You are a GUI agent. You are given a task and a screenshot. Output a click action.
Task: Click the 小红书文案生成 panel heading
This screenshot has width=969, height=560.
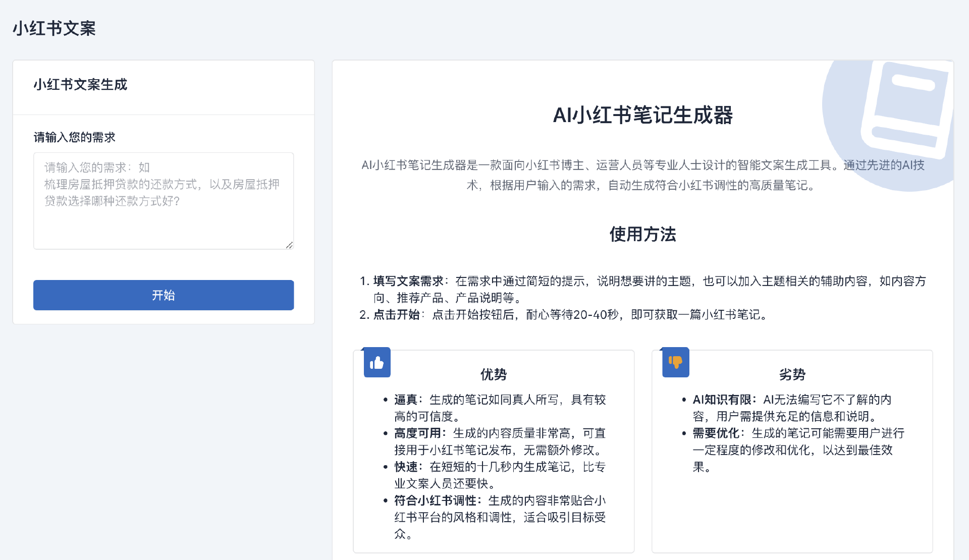click(x=80, y=84)
